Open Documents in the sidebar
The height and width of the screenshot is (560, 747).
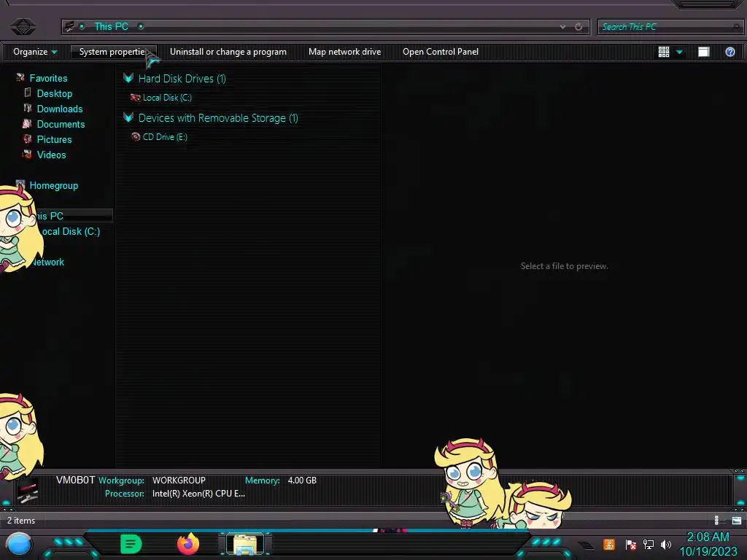[61, 124]
